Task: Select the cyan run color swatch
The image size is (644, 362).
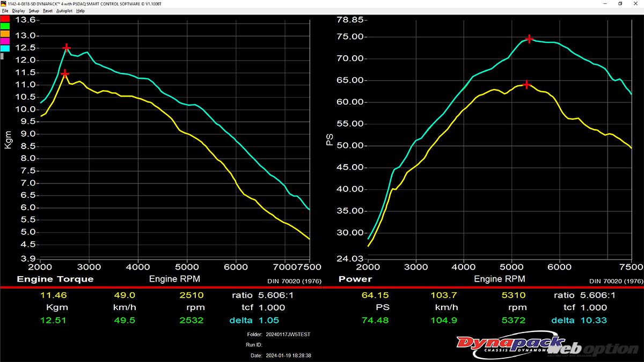Action: coord(5,48)
